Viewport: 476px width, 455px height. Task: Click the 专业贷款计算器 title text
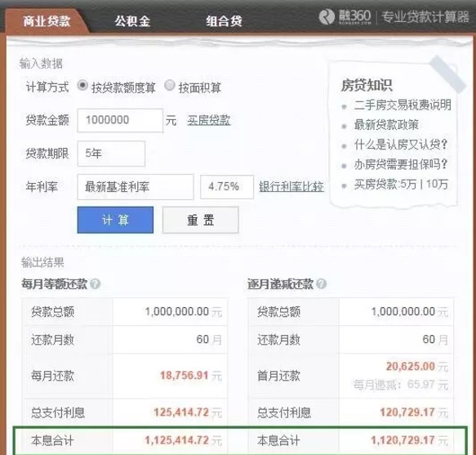[x=425, y=16]
